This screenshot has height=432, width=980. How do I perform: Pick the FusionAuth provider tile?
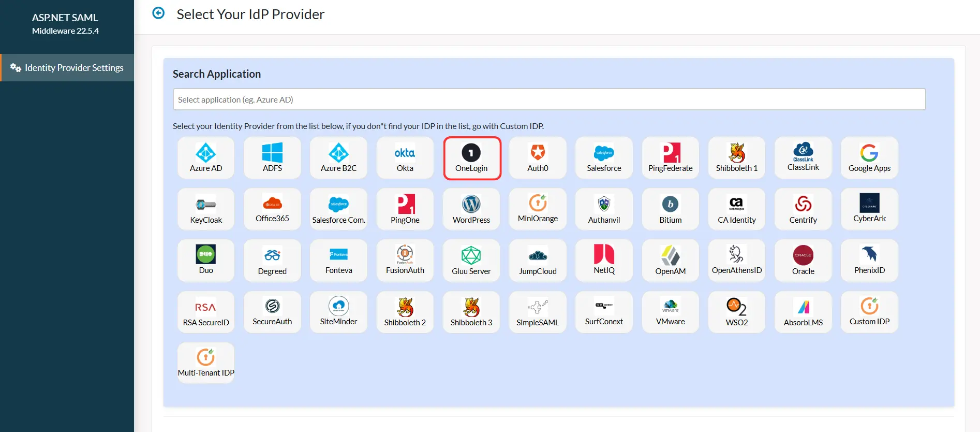405,261
